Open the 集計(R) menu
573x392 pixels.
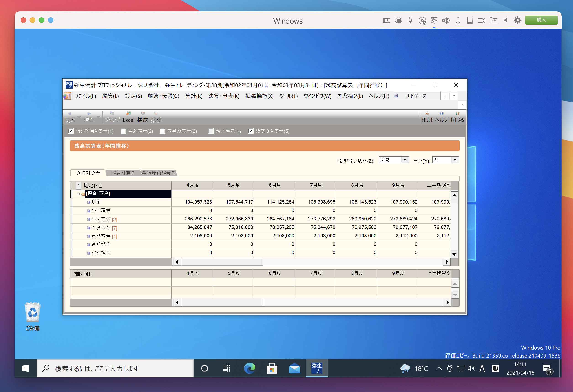pos(194,96)
